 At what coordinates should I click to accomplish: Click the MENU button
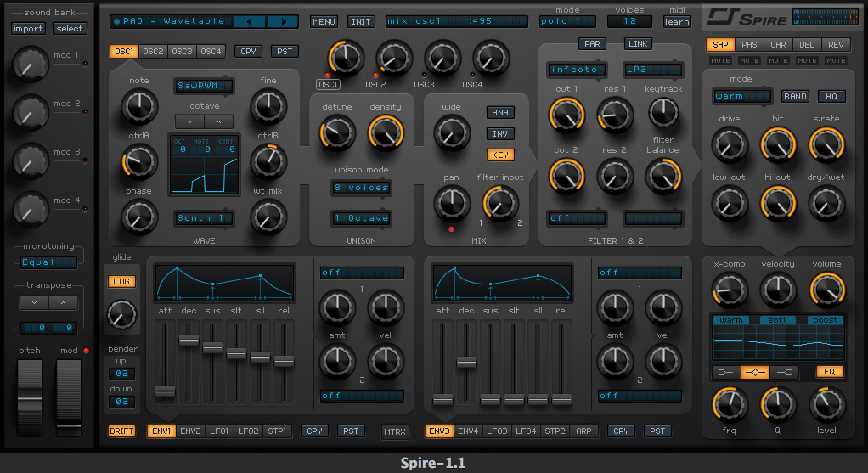[324, 21]
